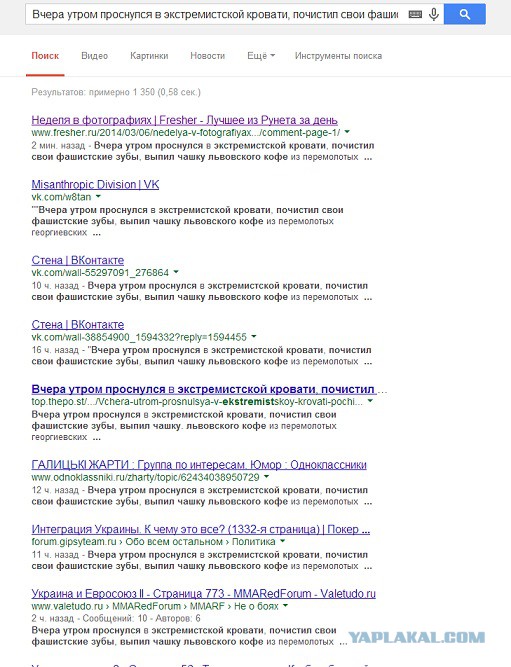The height and width of the screenshot is (667, 511).
Task: Open ГАЛИЦЬКІ ЖАРТИ Одноклассники result
Action: [x=199, y=465]
